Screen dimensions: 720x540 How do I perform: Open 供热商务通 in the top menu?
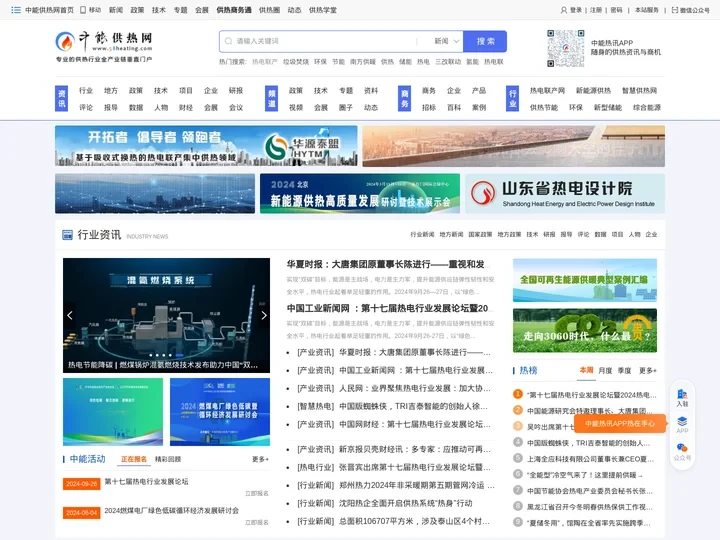coord(234,10)
